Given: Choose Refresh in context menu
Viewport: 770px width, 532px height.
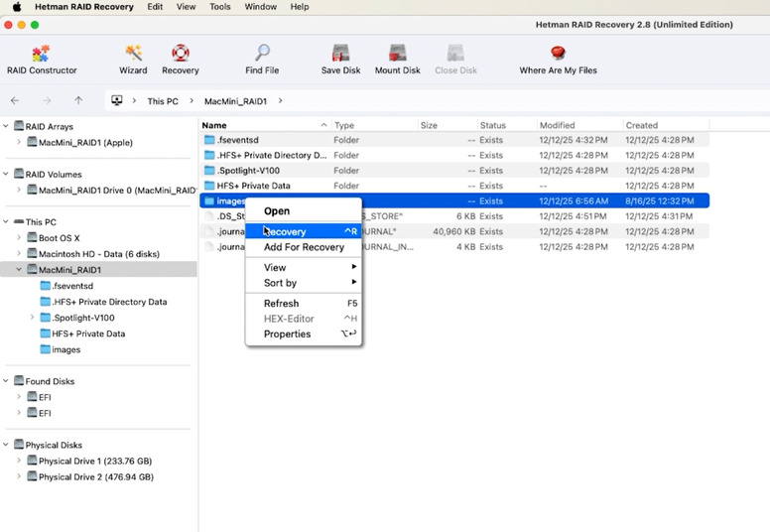Looking at the screenshot, I should pos(304,303).
